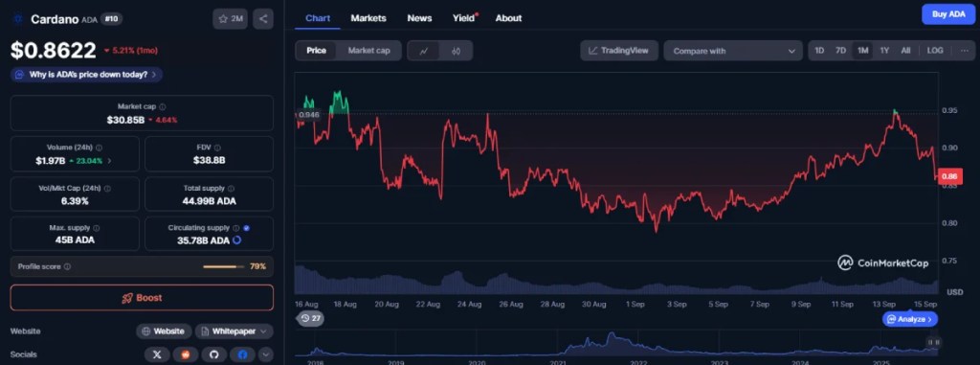
Task: Show Market cap info tooltip icon
Action: pos(163,107)
